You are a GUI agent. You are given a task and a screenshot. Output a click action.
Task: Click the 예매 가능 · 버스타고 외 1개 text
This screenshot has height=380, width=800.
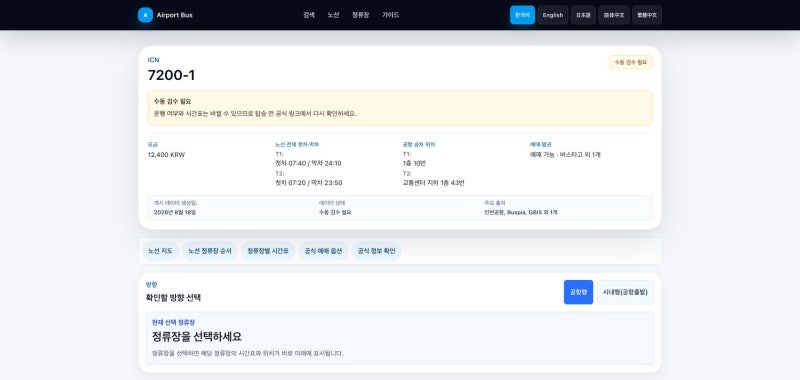coord(565,155)
